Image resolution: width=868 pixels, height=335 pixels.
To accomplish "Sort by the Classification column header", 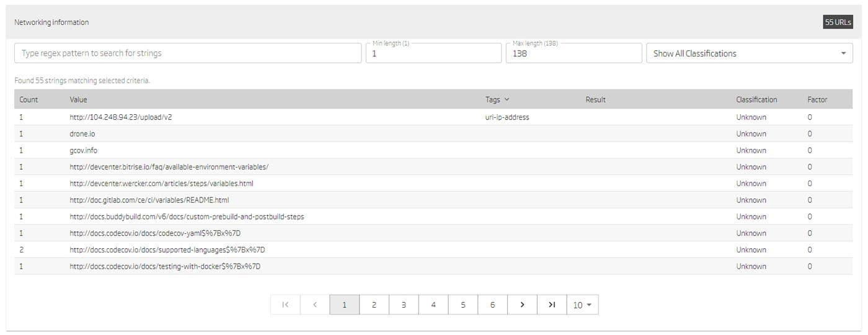I will point(756,99).
